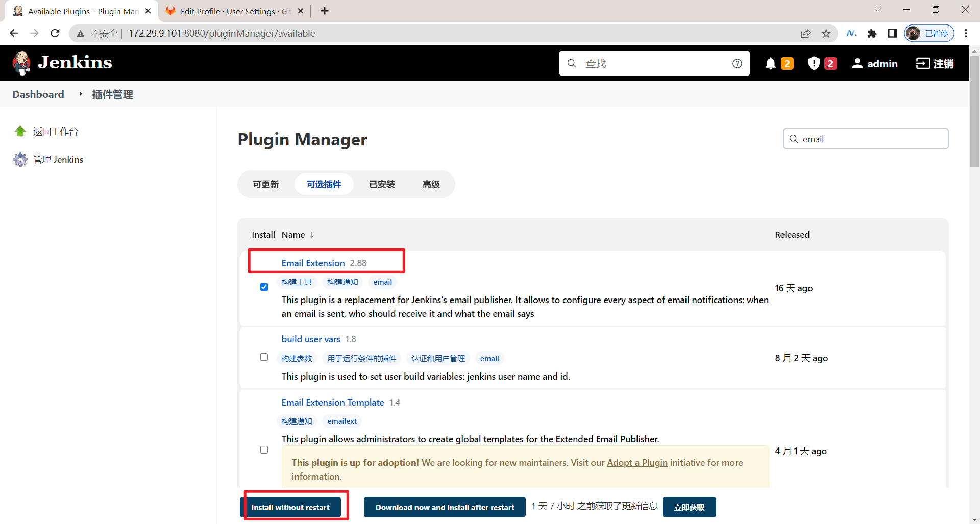This screenshot has width=980, height=524.
Task: Check the Email Extension Template checkbox
Action: point(264,450)
